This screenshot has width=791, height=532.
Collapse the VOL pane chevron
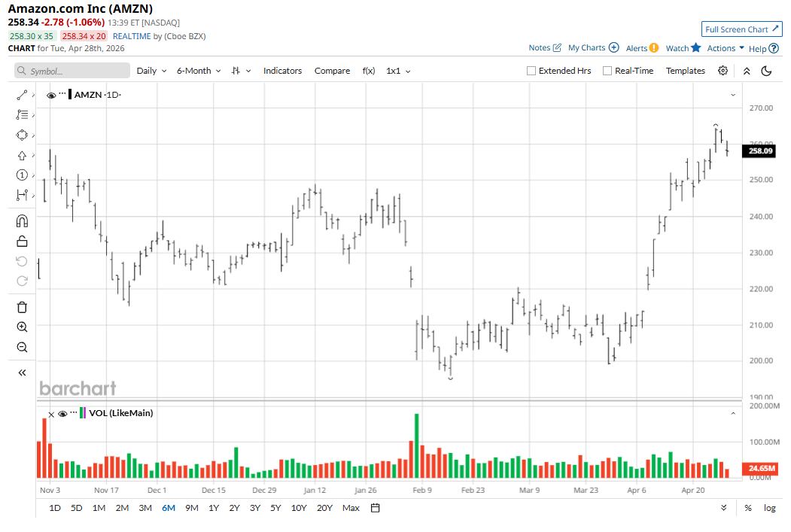[x=733, y=414]
